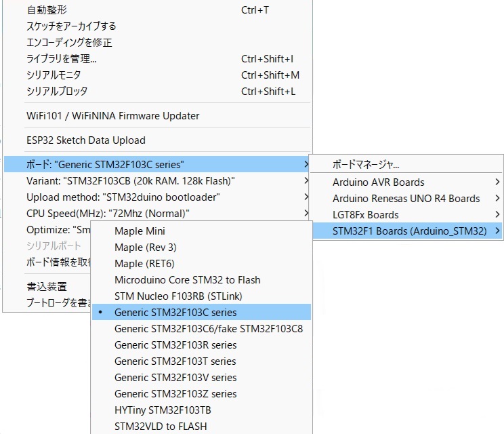
Task: Expand Arduino AVR Boards submenu
Action: tap(406, 182)
